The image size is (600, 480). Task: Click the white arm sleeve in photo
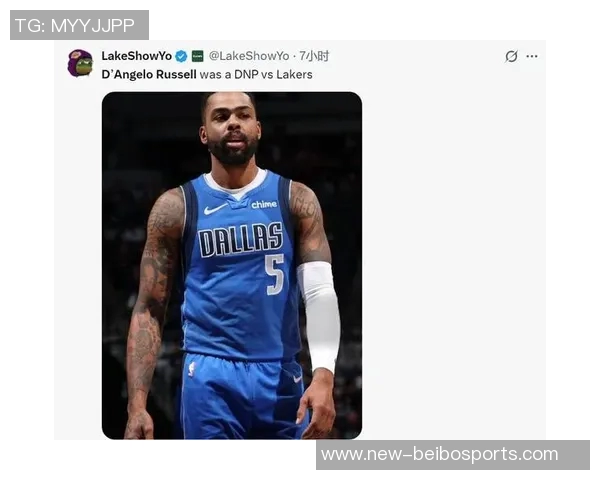(319, 315)
